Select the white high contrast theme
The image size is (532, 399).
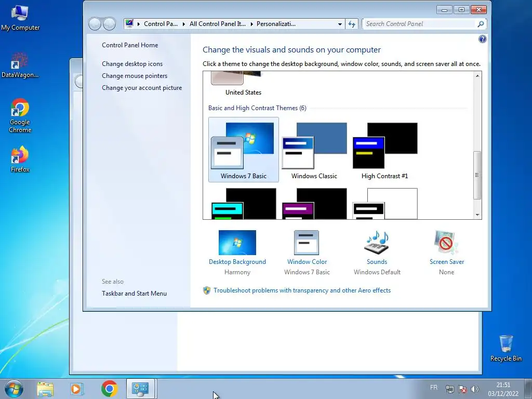[x=385, y=204]
